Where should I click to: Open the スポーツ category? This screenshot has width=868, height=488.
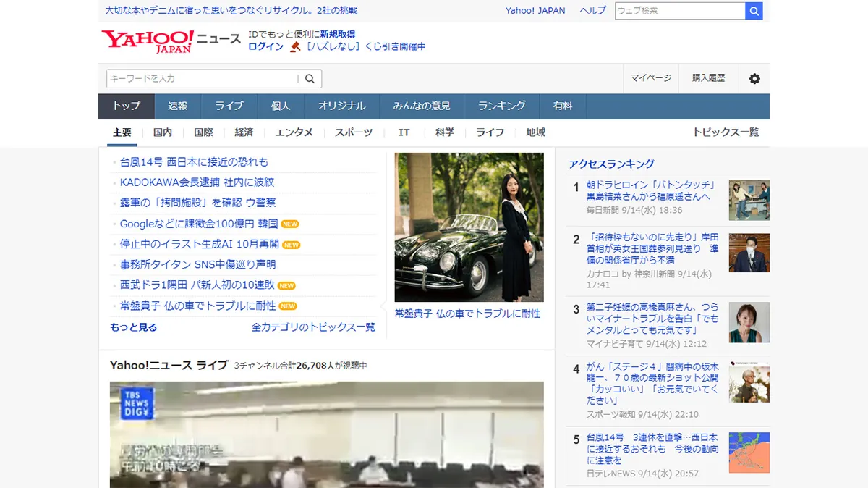click(353, 132)
